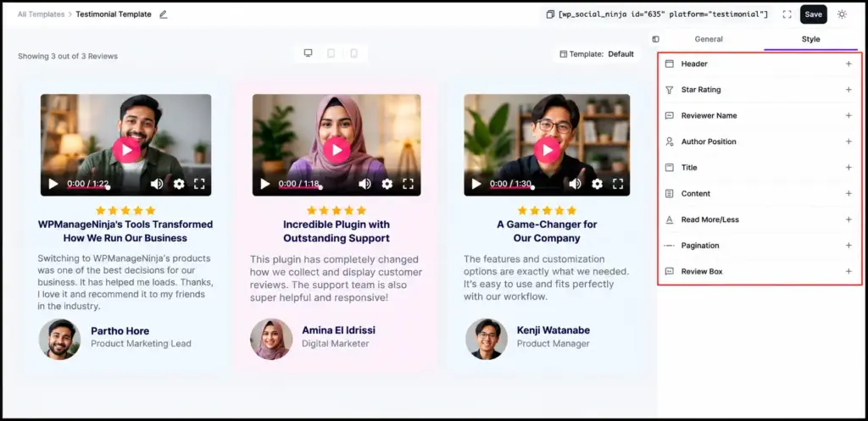Enter fullscreen on the 1:30 video
The image size is (868, 421).
pos(618,184)
